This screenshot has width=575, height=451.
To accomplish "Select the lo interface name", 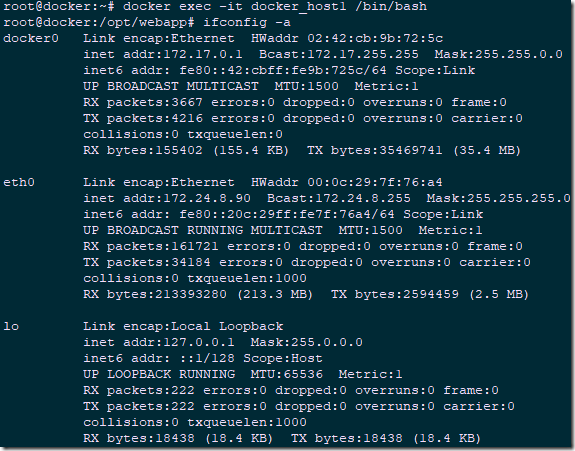I will [11, 326].
